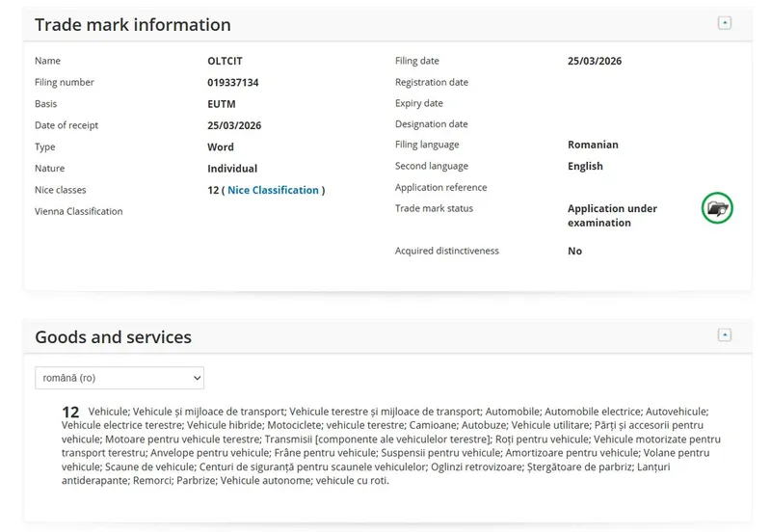The width and height of the screenshot is (771, 532).
Task: Click the Application reference label
Action: (441, 187)
